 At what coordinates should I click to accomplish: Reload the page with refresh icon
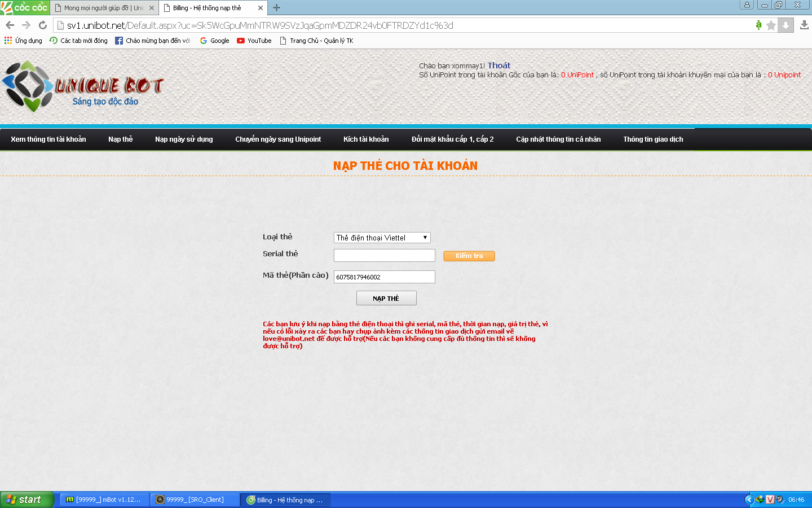click(x=42, y=25)
